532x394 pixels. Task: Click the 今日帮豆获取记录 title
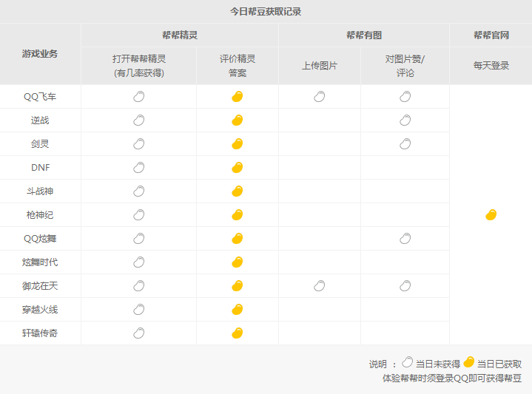tap(266, 12)
